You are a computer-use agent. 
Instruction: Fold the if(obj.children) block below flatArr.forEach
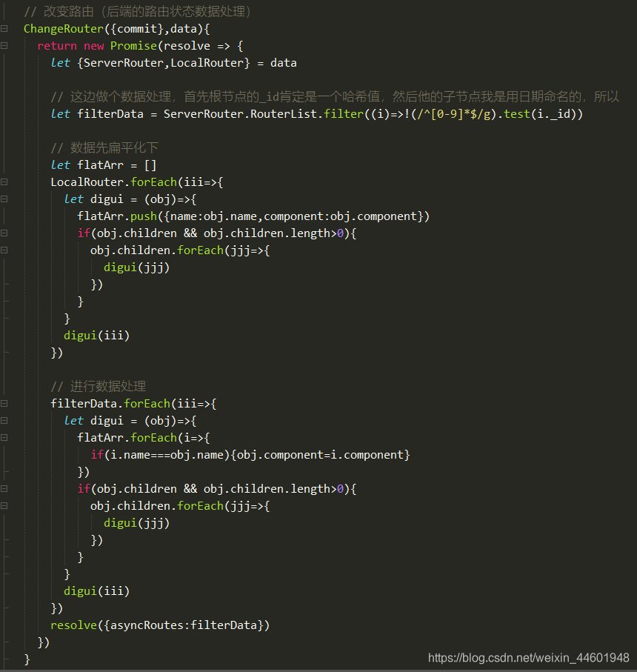(4, 488)
